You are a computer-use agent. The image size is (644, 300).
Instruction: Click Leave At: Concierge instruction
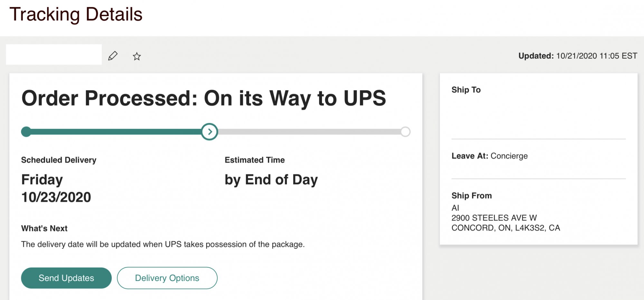point(489,156)
